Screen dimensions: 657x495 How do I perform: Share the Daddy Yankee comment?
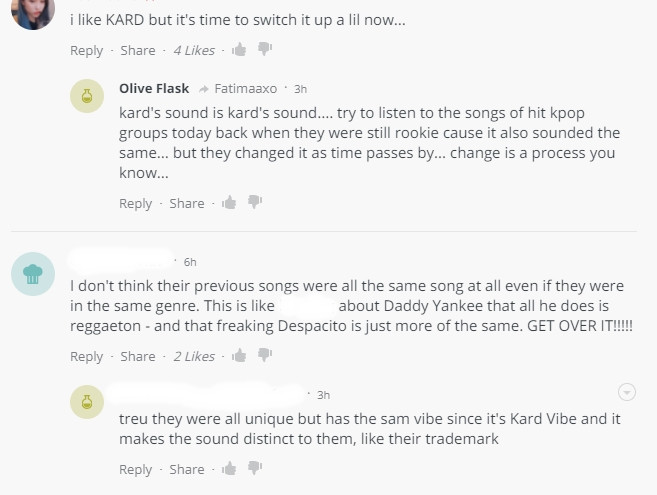tap(138, 356)
